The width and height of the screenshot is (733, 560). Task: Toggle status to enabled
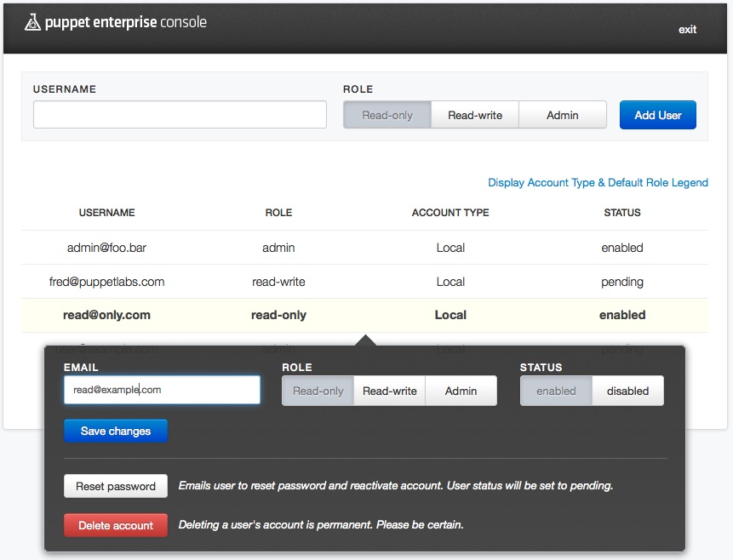point(556,391)
